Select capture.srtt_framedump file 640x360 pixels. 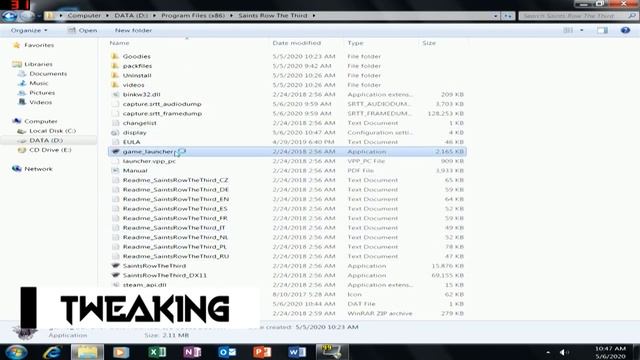(x=162, y=113)
